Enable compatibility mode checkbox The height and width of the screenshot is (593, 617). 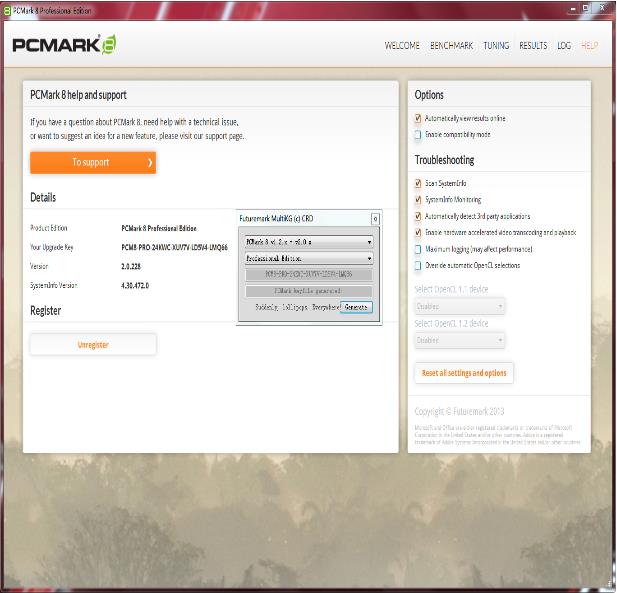pos(418,135)
